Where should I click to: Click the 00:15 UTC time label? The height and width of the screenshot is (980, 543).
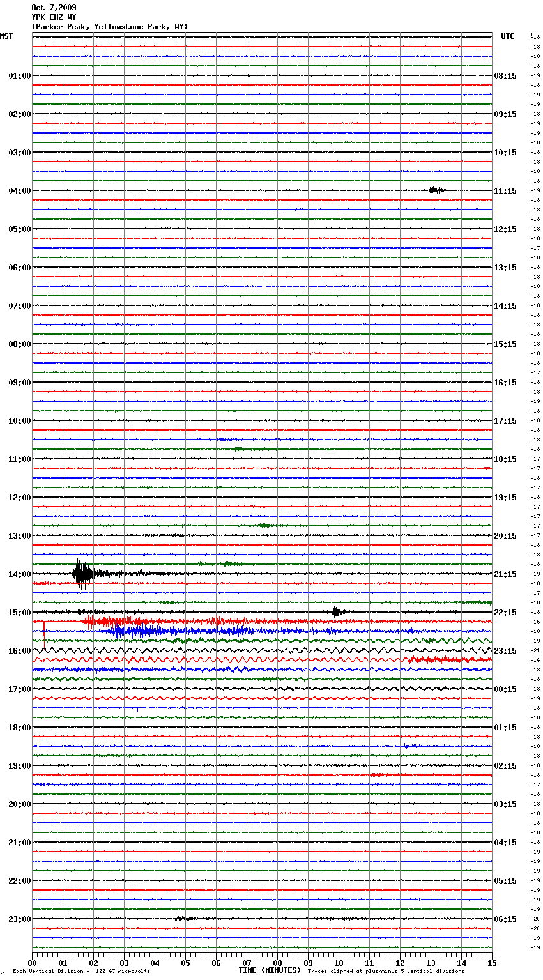click(x=505, y=689)
